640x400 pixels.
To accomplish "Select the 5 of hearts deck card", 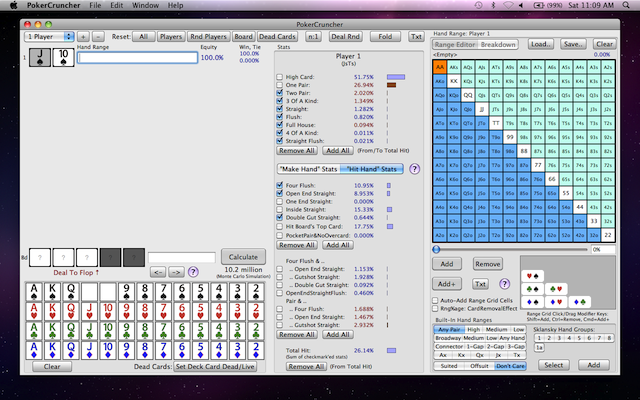I will pyautogui.click(x=200, y=311).
